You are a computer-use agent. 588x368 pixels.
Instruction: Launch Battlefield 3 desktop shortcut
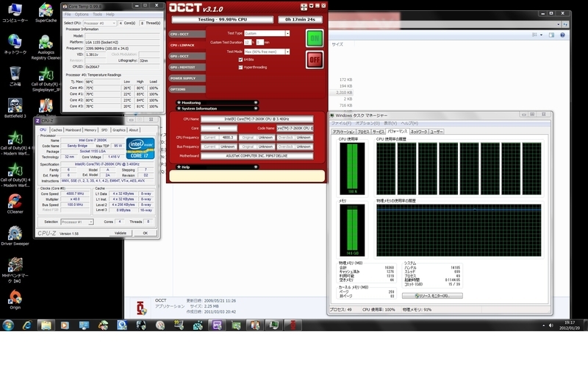(x=15, y=108)
